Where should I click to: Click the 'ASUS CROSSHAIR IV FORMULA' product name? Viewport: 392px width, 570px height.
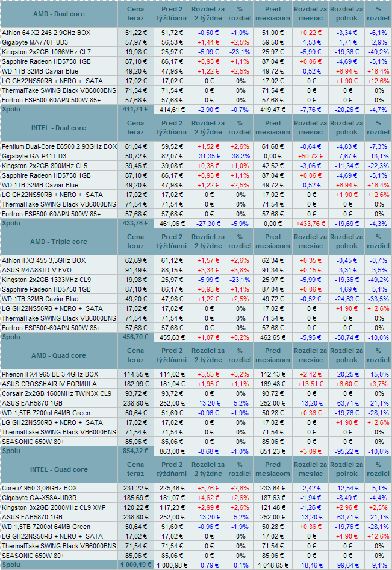tap(49, 384)
